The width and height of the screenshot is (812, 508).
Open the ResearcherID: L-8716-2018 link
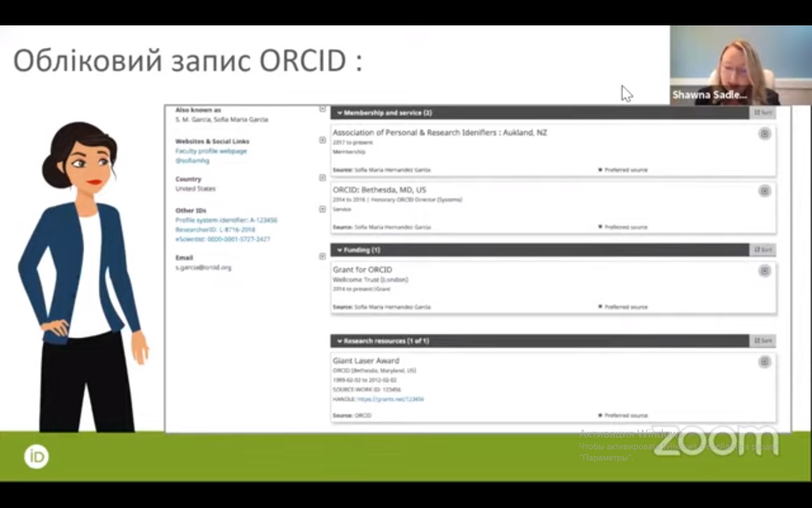point(215,230)
